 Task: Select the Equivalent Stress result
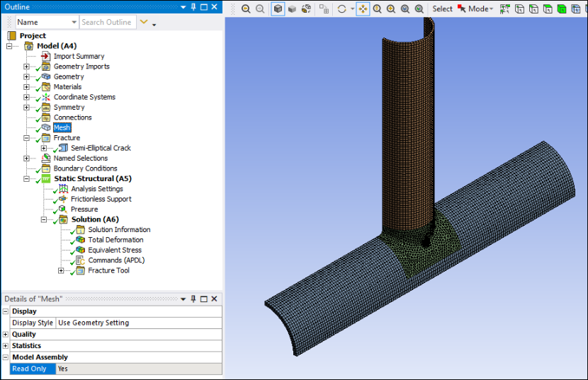point(115,250)
